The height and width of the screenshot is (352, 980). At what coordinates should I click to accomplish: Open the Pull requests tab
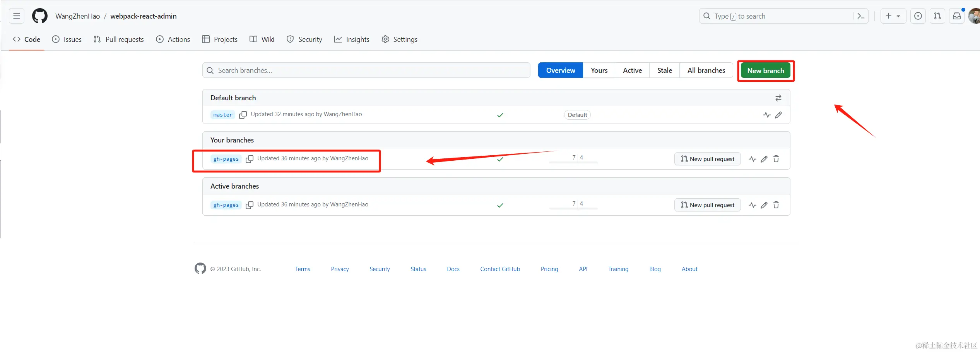coord(119,39)
